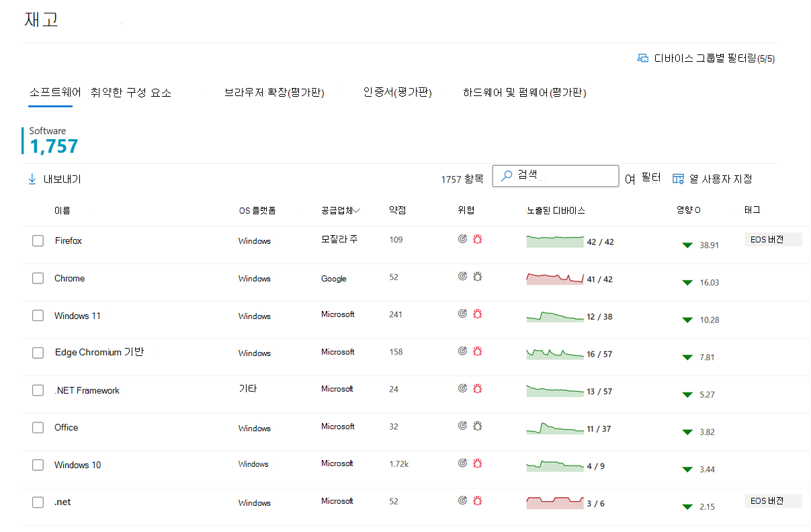Click .NET Framework red bug icon

pyautogui.click(x=478, y=388)
